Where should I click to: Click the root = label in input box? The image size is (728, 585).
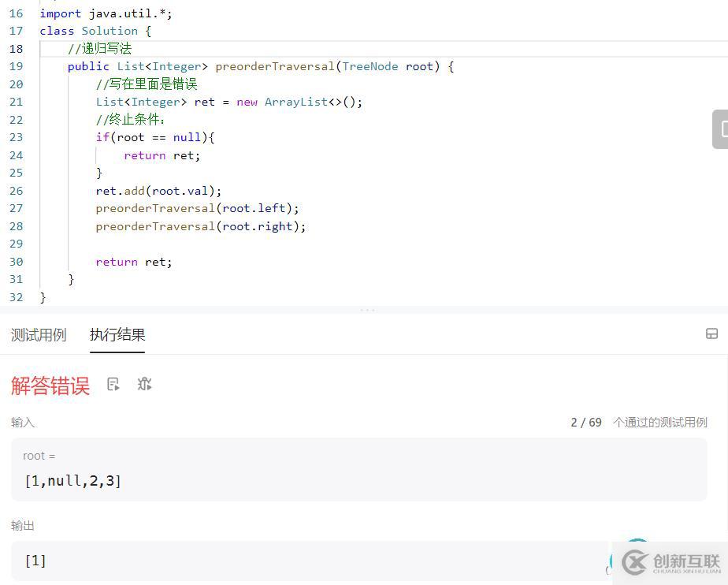click(39, 456)
